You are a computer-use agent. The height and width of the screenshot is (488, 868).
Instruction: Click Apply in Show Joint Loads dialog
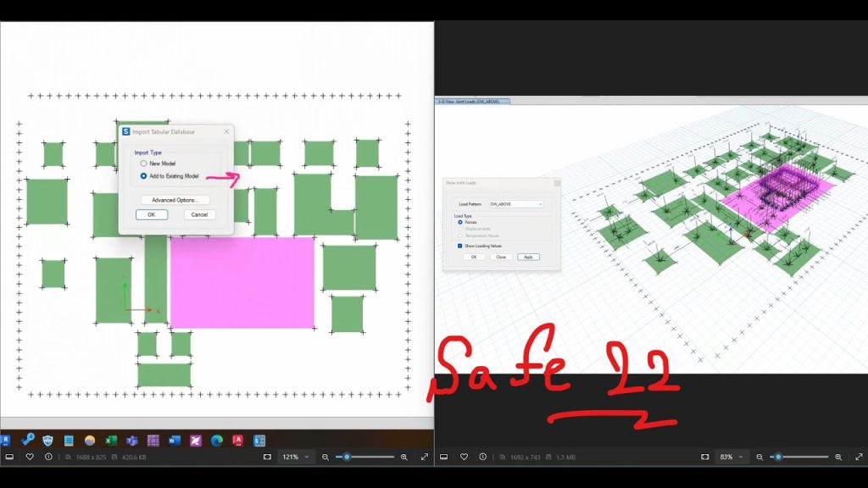click(528, 258)
